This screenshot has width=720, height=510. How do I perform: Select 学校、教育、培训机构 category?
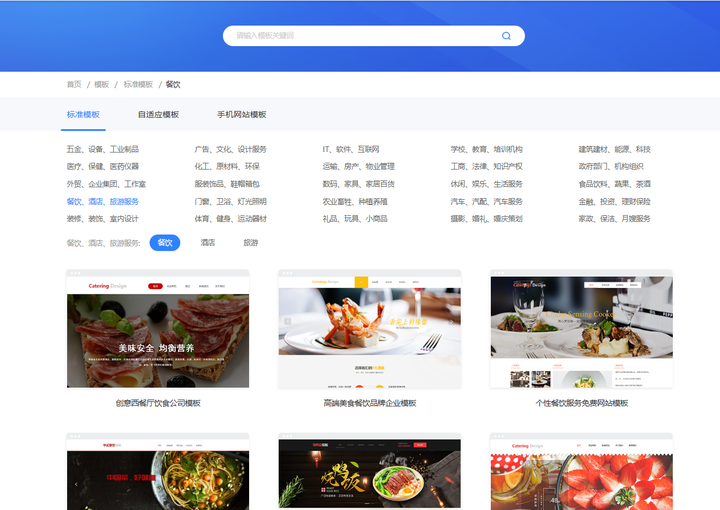tap(486, 149)
